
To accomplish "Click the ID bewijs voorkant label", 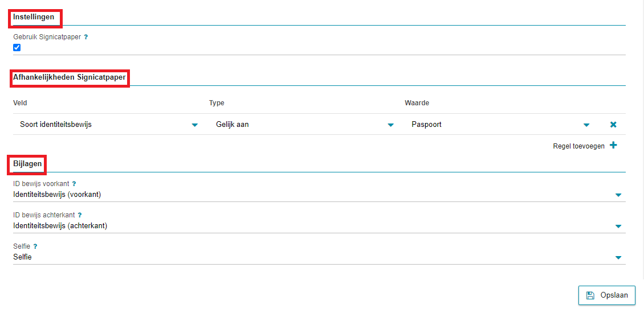I will 41,184.
